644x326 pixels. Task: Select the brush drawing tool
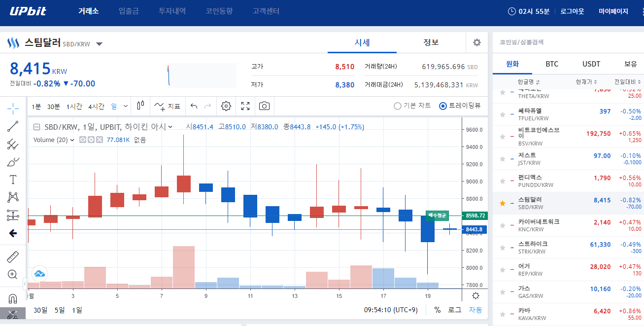click(x=13, y=162)
